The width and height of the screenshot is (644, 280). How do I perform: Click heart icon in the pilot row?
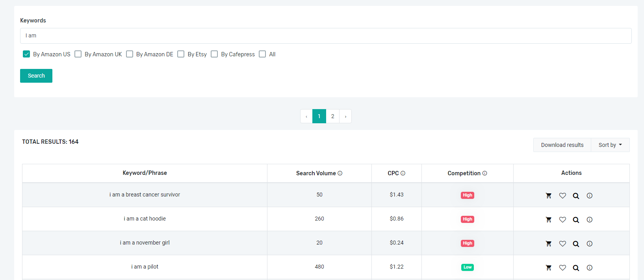562,268
